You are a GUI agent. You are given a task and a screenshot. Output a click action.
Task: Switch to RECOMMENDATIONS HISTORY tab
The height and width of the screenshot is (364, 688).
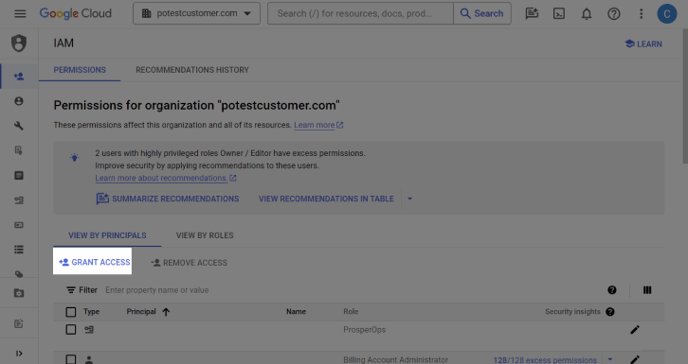(x=192, y=70)
